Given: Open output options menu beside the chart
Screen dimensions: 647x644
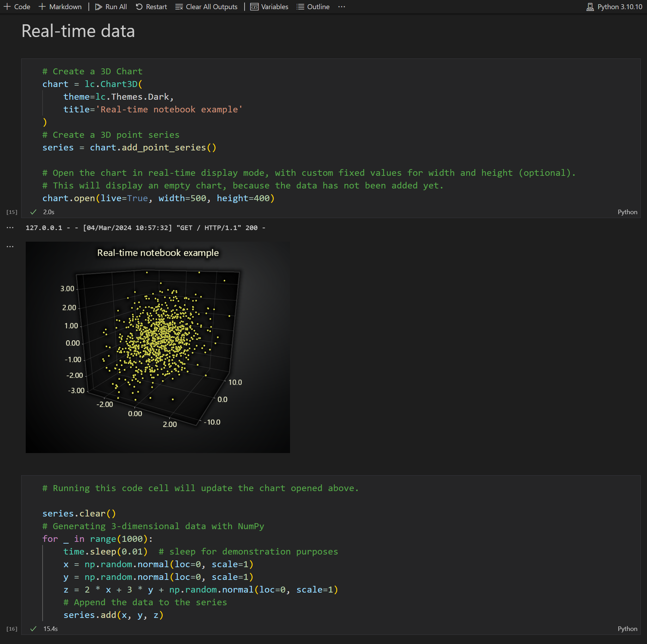Looking at the screenshot, I should 10,247.
